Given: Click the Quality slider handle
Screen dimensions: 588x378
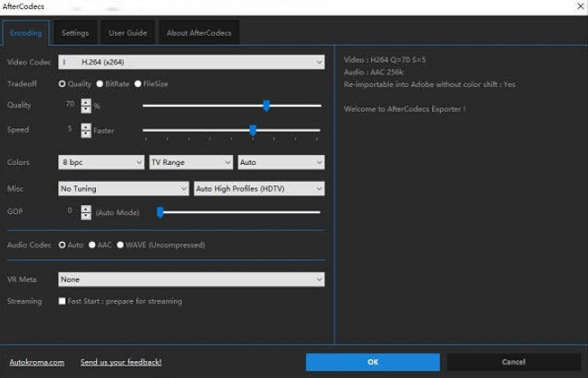Looking at the screenshot, I should click(266, 105).
